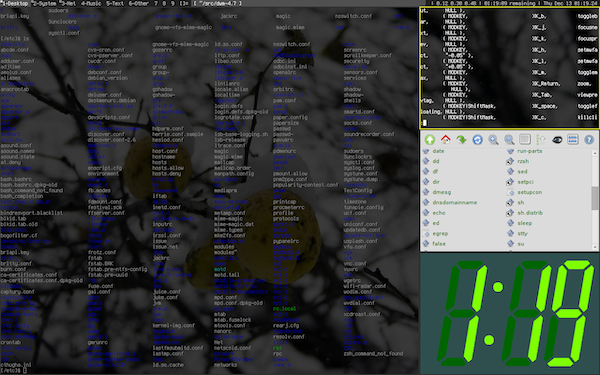
Task: Click rc.local in the /etc listing
Action: pos(284,308)
